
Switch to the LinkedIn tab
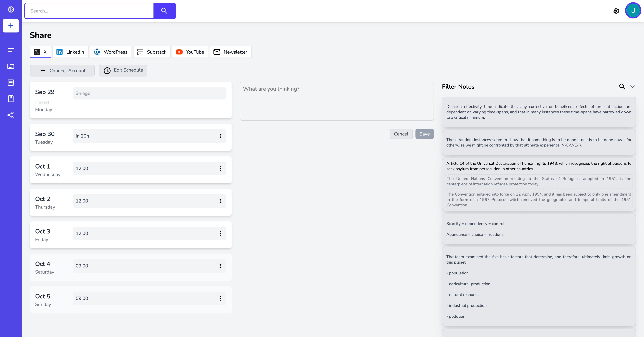pyautogui.click(x=70, y=52)
